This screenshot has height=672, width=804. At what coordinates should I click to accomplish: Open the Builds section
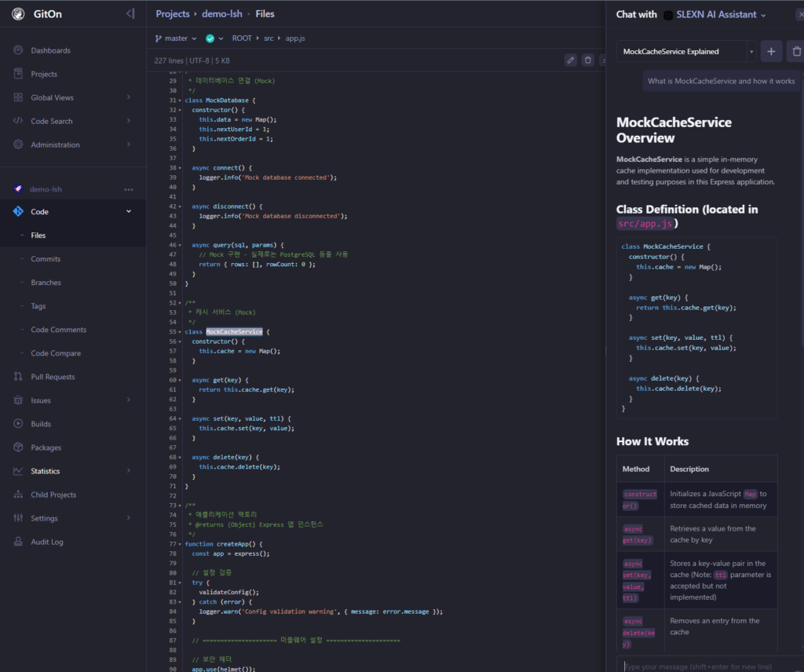41,424
